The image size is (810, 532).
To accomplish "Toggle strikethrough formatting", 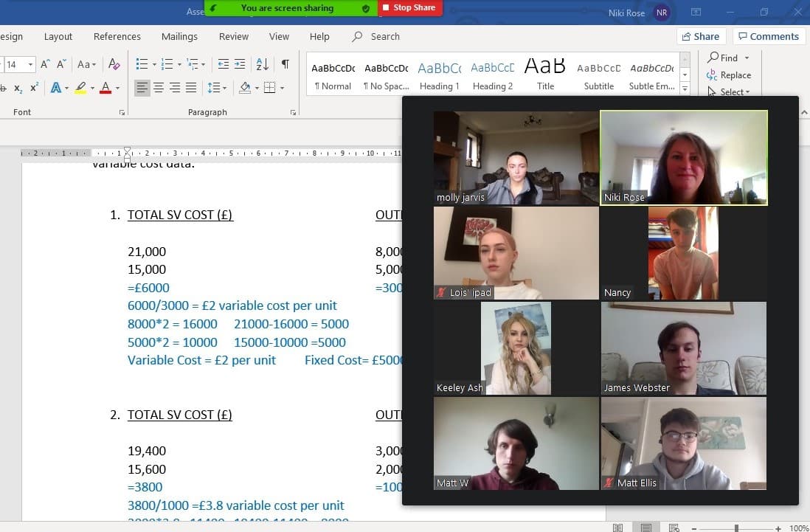I will pyautogui.click(x=3, y=88).
